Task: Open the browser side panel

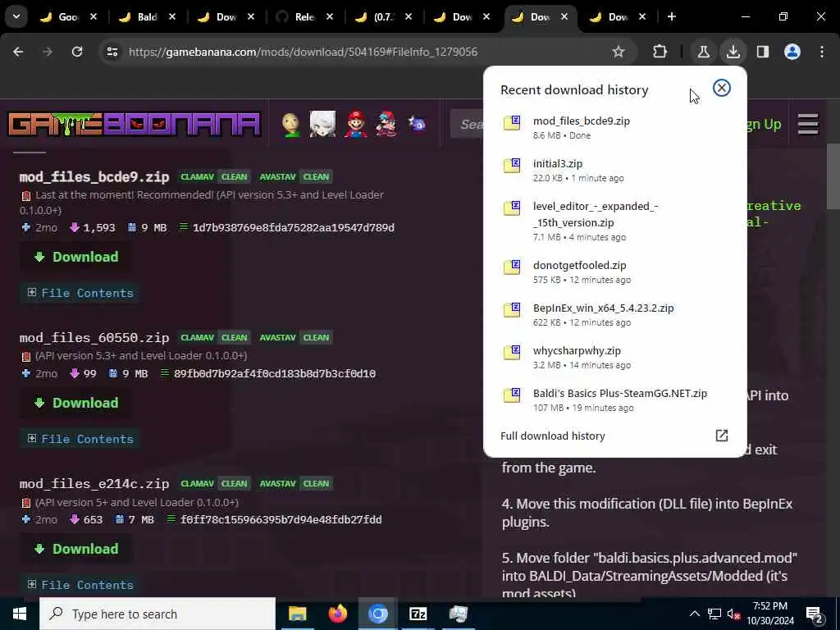Action: pyautogui.click(x=763, y=52)
